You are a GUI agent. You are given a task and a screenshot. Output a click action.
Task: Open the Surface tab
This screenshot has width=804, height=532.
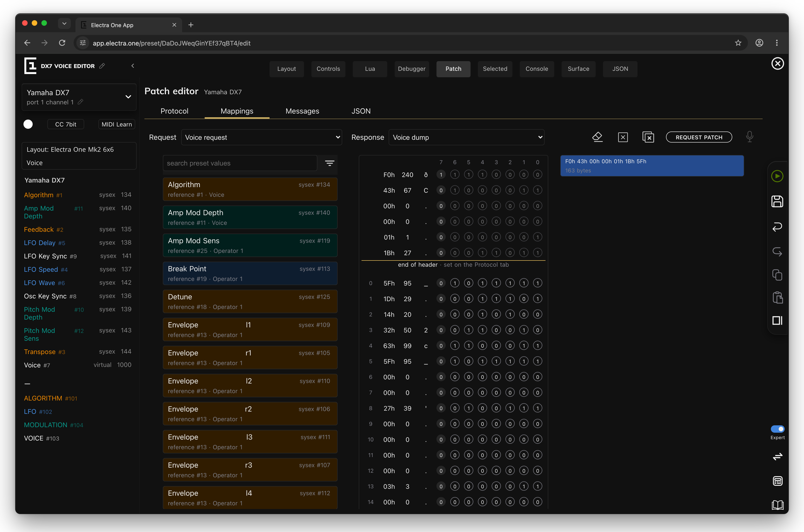point(578,69)
